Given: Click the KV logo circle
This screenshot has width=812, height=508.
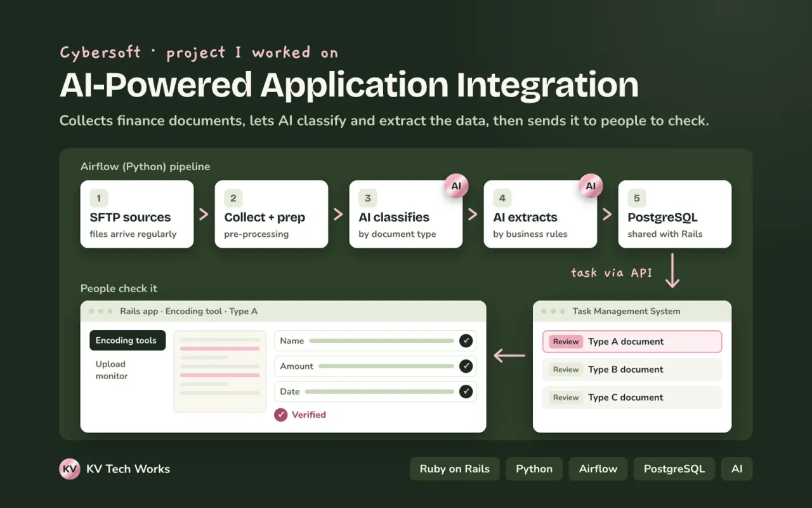Looking at the screenshot, I should [70, 469].
